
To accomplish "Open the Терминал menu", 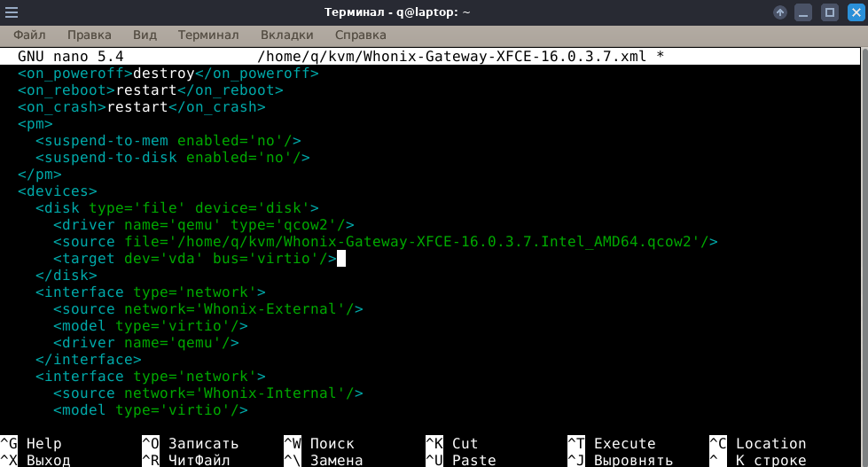I will point(207,35).
